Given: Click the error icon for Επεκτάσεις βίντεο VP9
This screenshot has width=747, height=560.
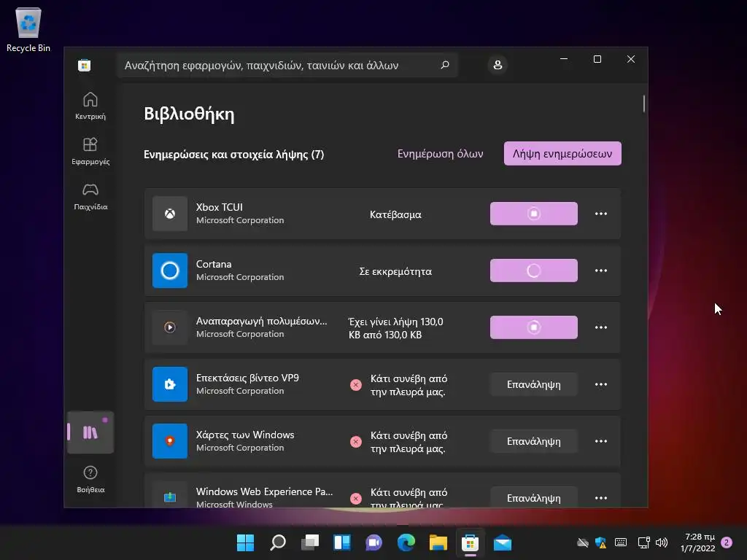Looking at the screenshot, I should click(356, 385).
